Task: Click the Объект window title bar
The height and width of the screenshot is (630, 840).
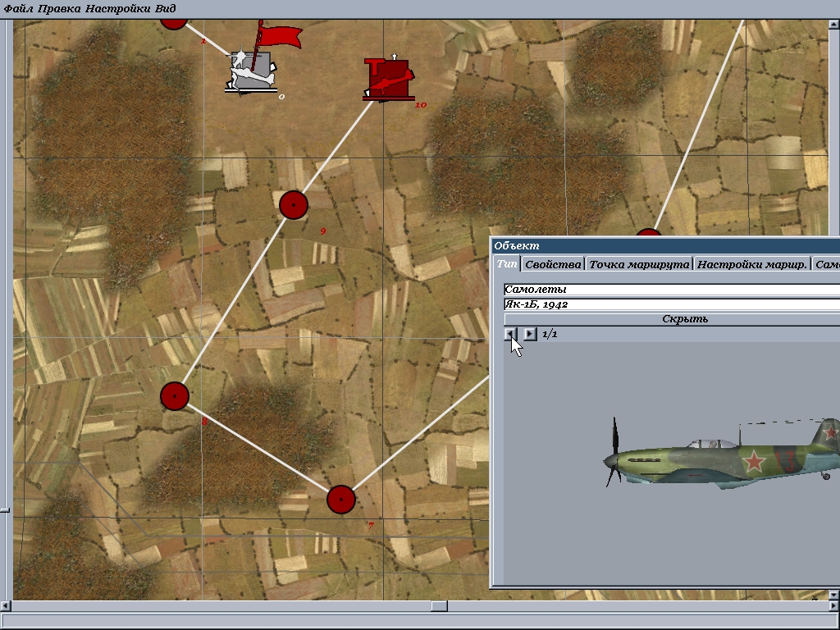Action: (x=666, y=246)
